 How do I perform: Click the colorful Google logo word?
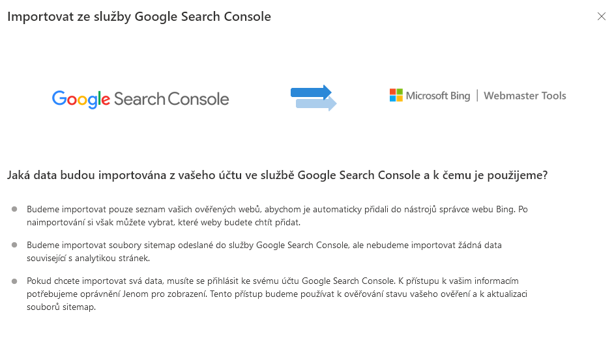(x=81, y=100)
